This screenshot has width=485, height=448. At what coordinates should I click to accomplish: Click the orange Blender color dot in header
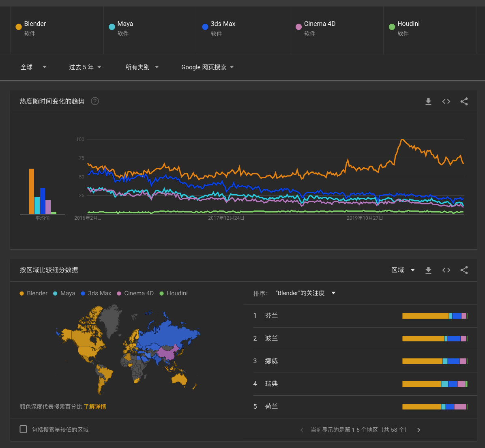click(19, 27)
